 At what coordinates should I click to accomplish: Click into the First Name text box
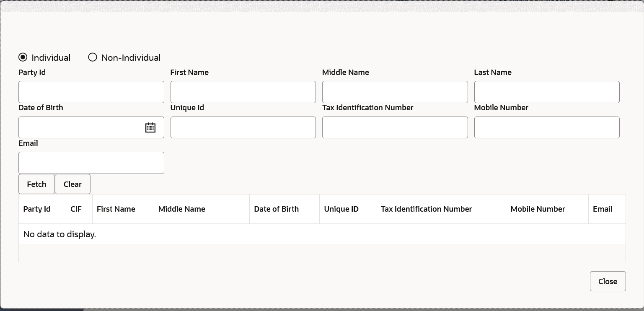tap(243, 92)
